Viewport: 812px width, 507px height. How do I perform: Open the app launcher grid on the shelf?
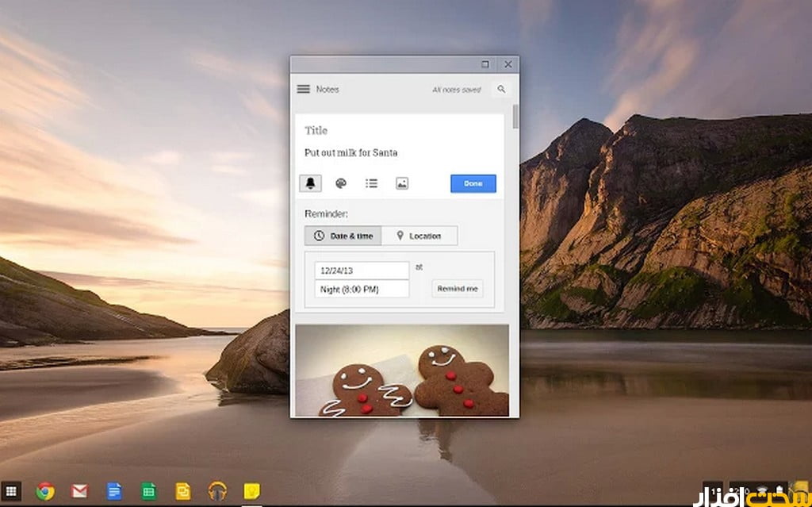tap(11, 490)
